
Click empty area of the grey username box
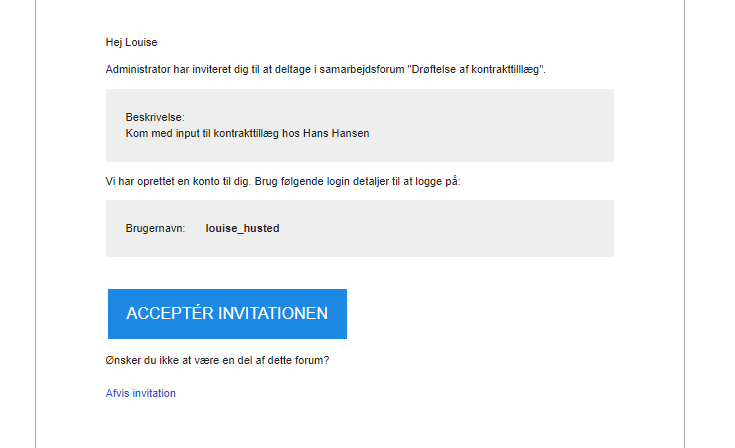tap(445, 228)
